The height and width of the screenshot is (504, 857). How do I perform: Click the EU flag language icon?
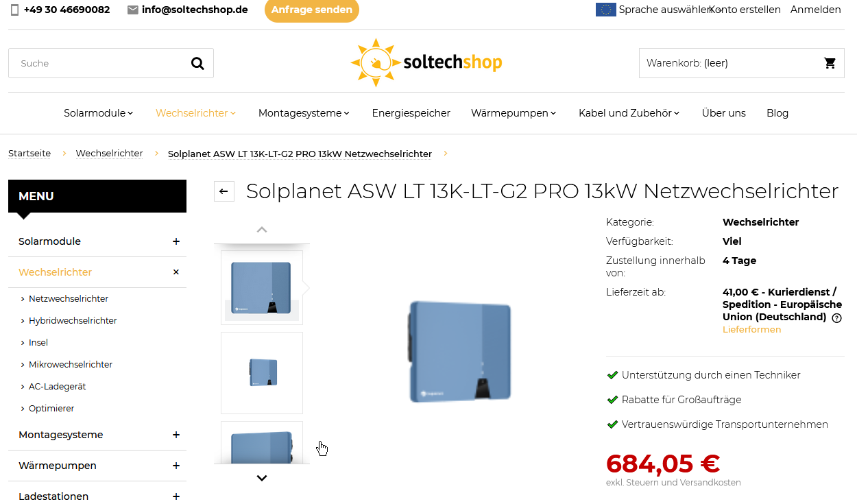click(605, 10)
